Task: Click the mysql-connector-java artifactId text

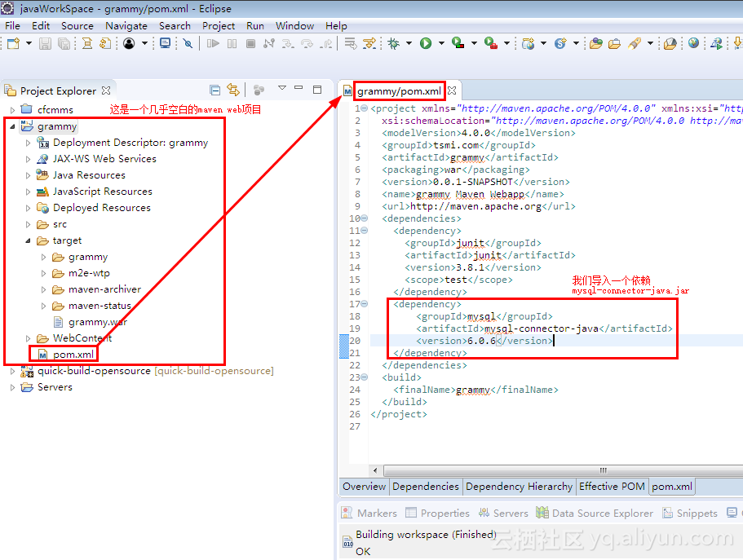Action: [x=542, y=329]
